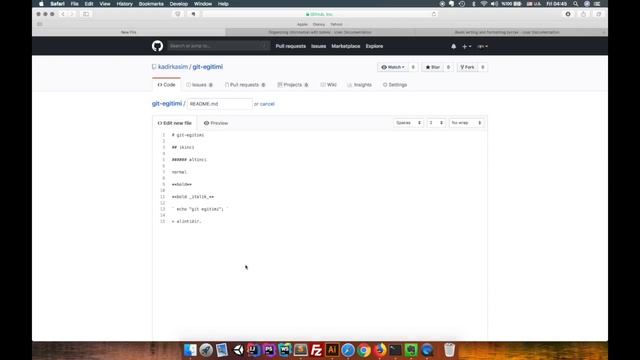The height and width of the screenshot is (360, 640).
Task: Edit the README.md filename field
Action: pyautogui.click(x=220, y=104)
